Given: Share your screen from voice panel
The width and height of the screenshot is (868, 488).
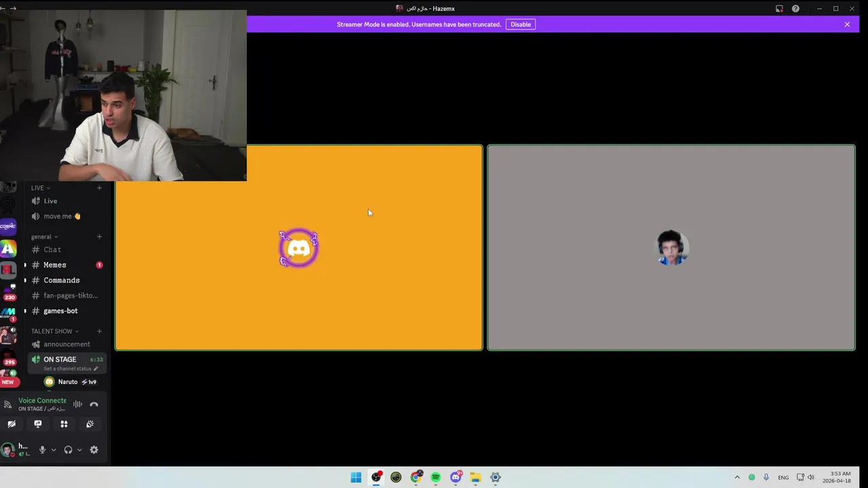Looking at the screenshot, I should (x=38, y=424).
